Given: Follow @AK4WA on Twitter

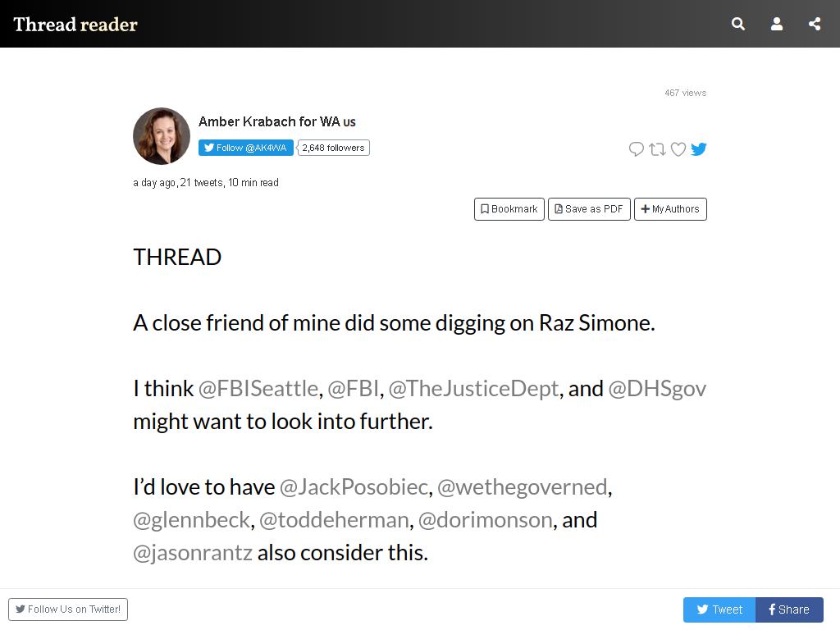Looking at the screenshot, I should click(x=246, y=148).
